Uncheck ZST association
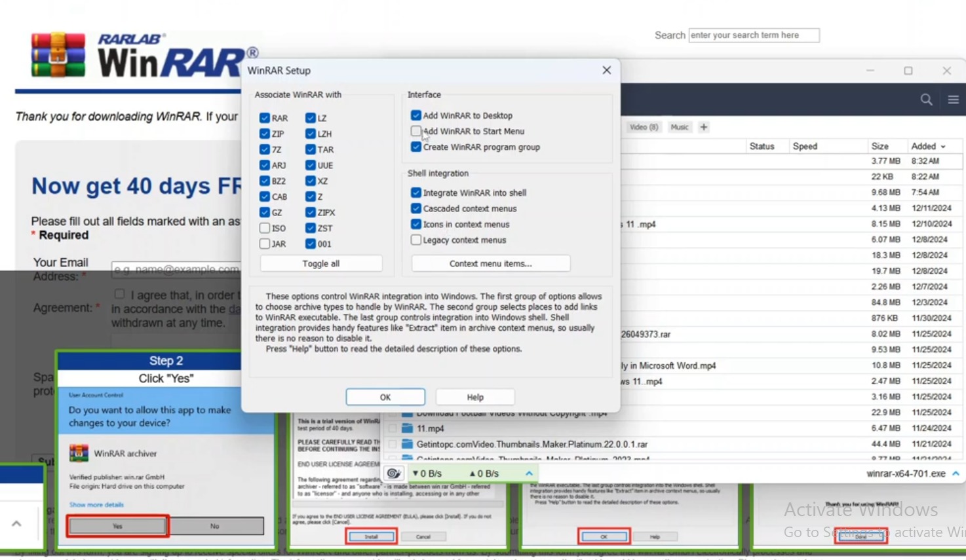Viewport: 966px width, 560px height. coord(311,228)
